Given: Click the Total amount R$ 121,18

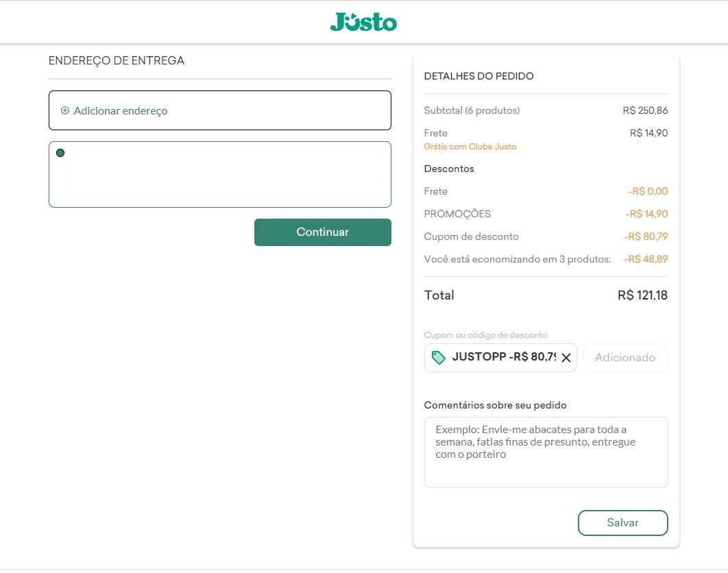Looking at the screenshot, I should coord(642,295).
